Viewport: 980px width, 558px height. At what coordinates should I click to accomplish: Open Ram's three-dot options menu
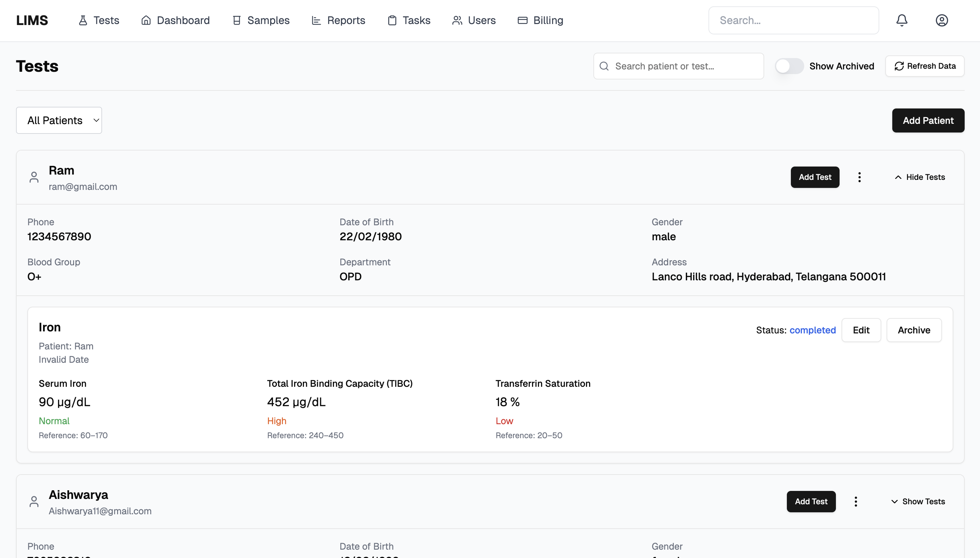tap(859, 177)
